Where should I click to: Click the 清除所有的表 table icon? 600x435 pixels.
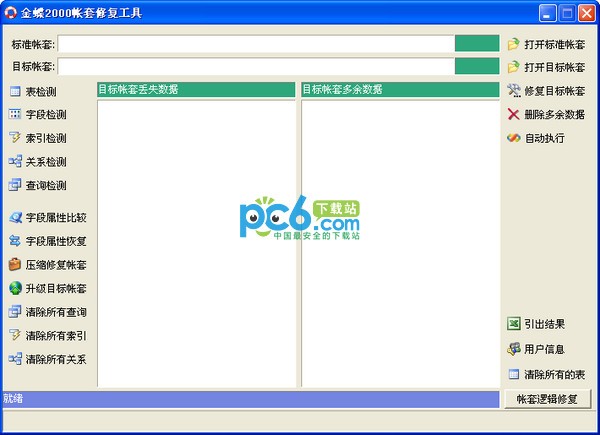point(514,374)
